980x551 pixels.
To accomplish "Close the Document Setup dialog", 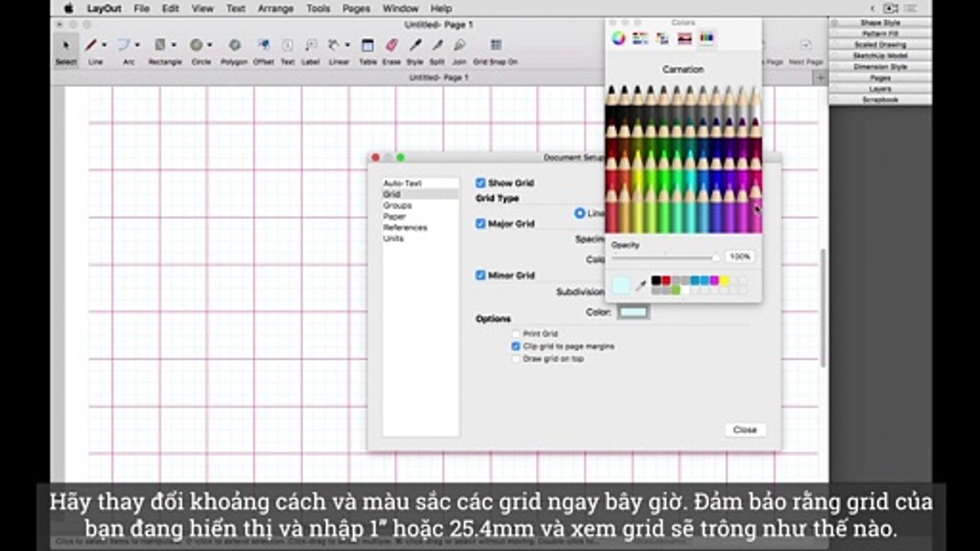I will (745, 430).
